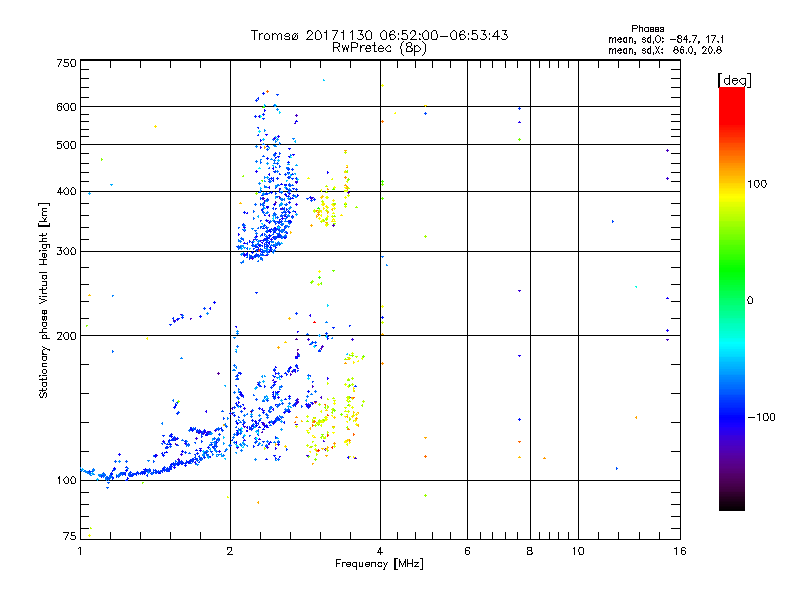Click the 'Frequency [MHz]' axis label
The image size is (800, 600).
click(379, 563)
